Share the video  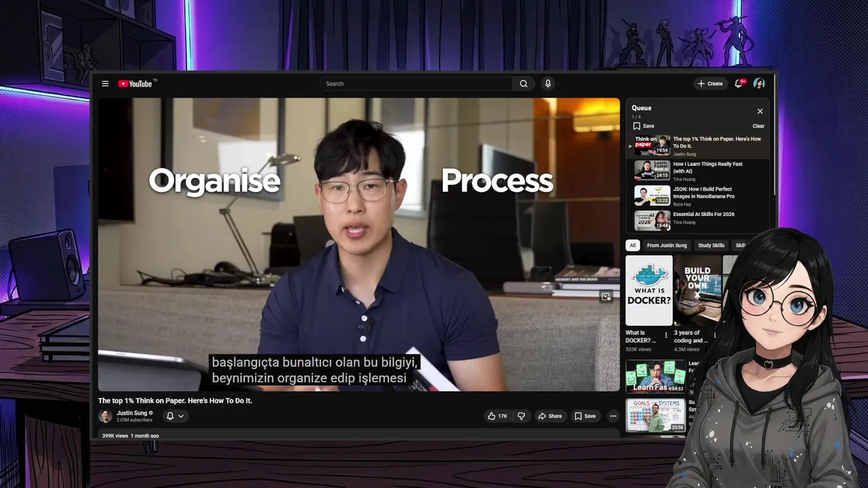click(x=550, y=416)
